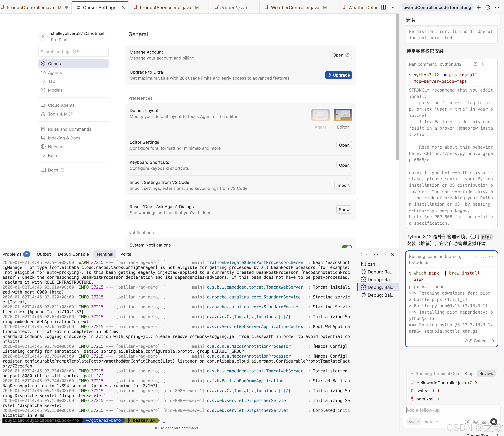Attach an image using picture icon
This screenshot has width=504, height=436.
click(484, 422)
